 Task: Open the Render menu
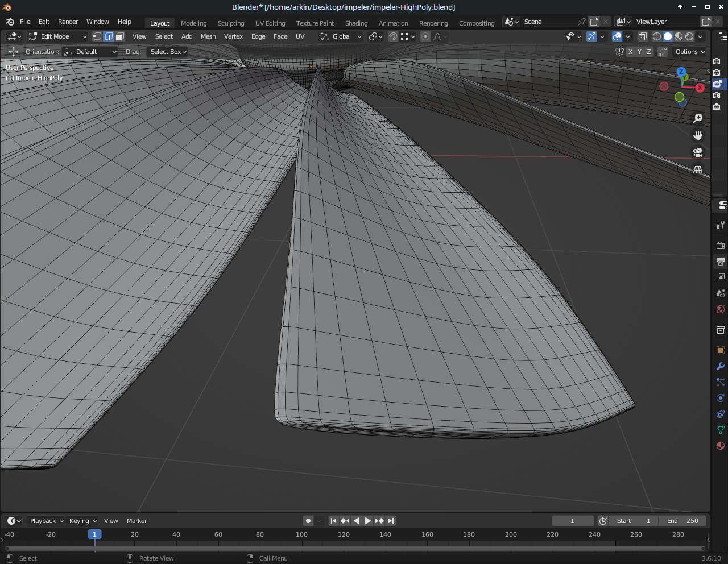(x=68, y=22)
